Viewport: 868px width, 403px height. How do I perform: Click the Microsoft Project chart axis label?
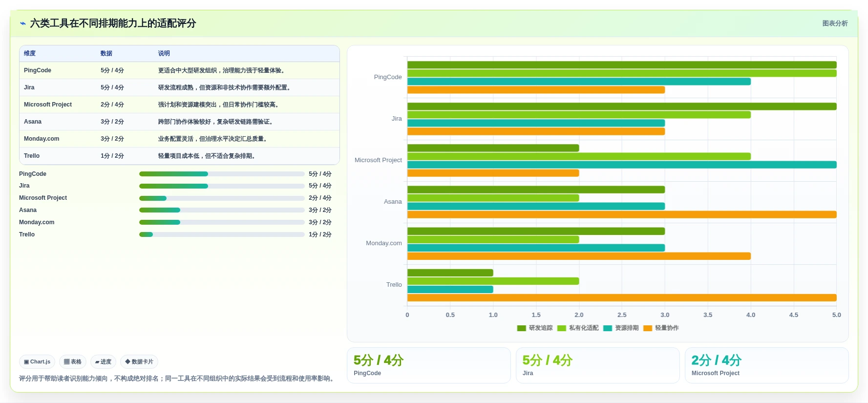pos(378,160)
